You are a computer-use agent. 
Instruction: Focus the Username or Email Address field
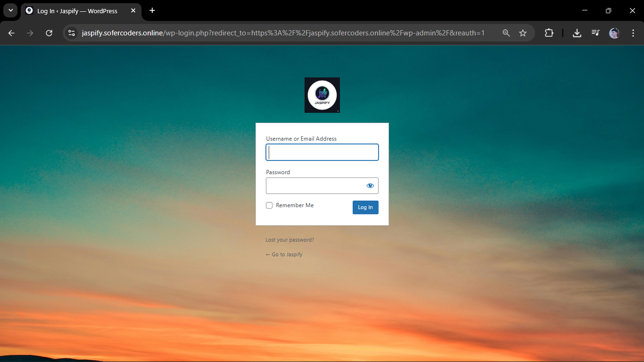point(322,152)
